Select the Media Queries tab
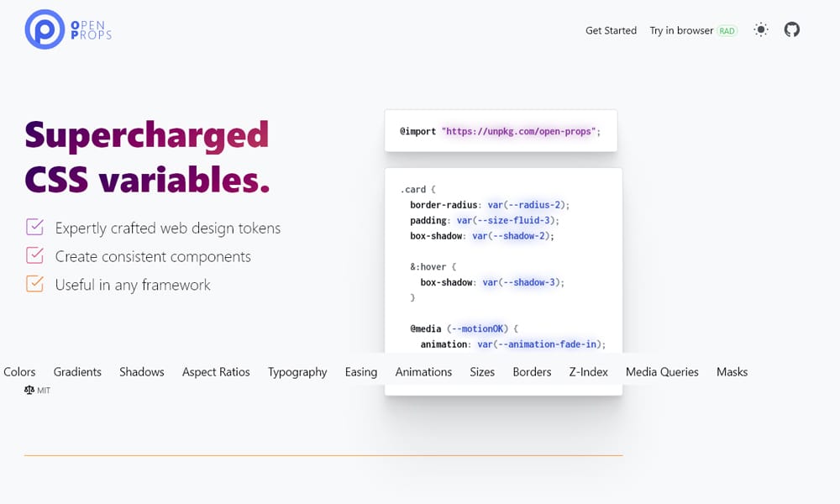This screenshot has width=840, height=504. pyautogui.click(x=662, y=371)
